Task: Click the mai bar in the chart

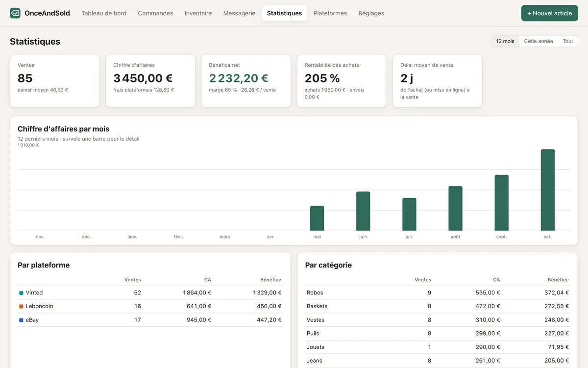Action: 317,218
